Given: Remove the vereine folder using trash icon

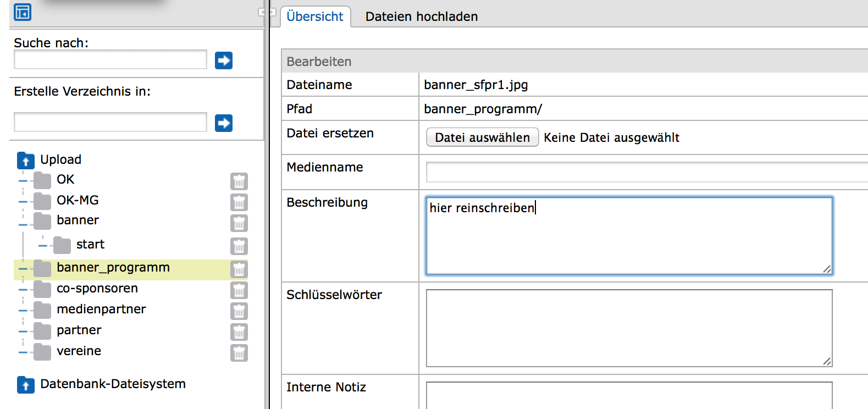Looking at the screenshot, I should coord(239,352).
